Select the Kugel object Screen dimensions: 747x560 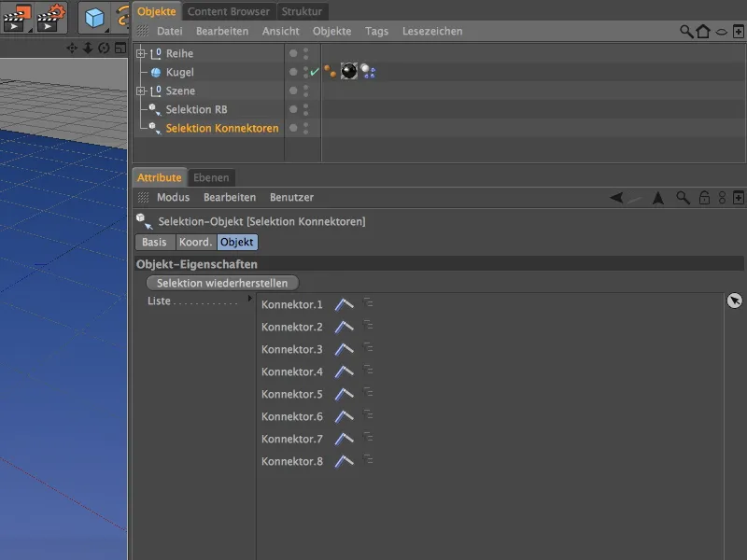coord(179,73)
